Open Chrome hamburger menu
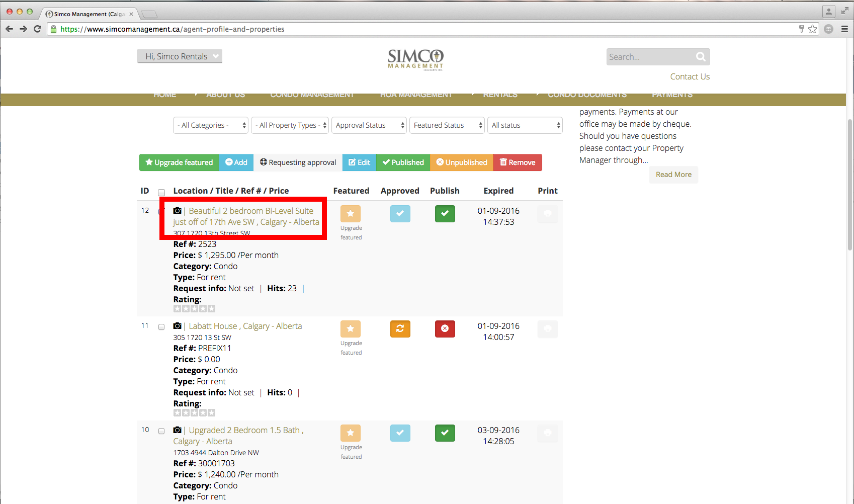 coord(844,29)
